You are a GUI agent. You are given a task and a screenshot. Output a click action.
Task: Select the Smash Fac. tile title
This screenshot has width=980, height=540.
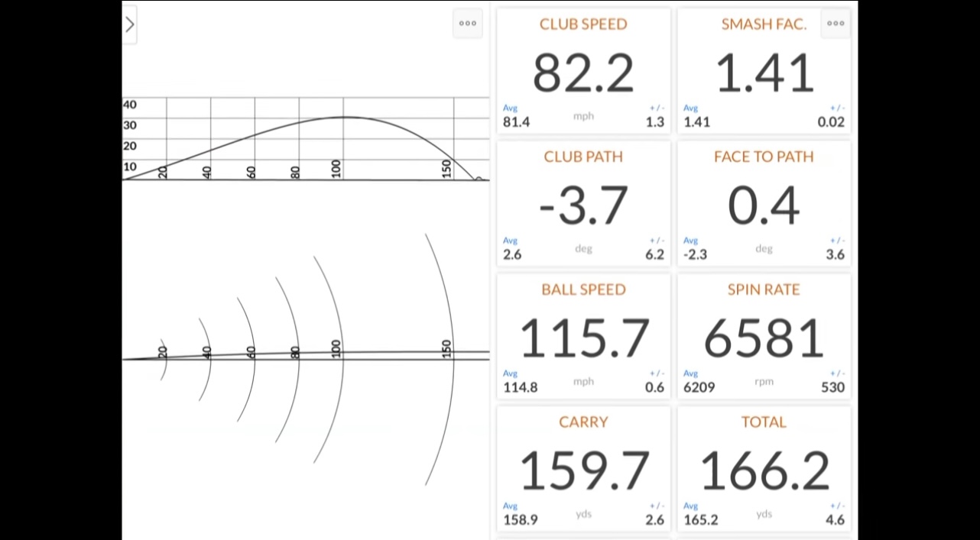(x=764, y=24)
